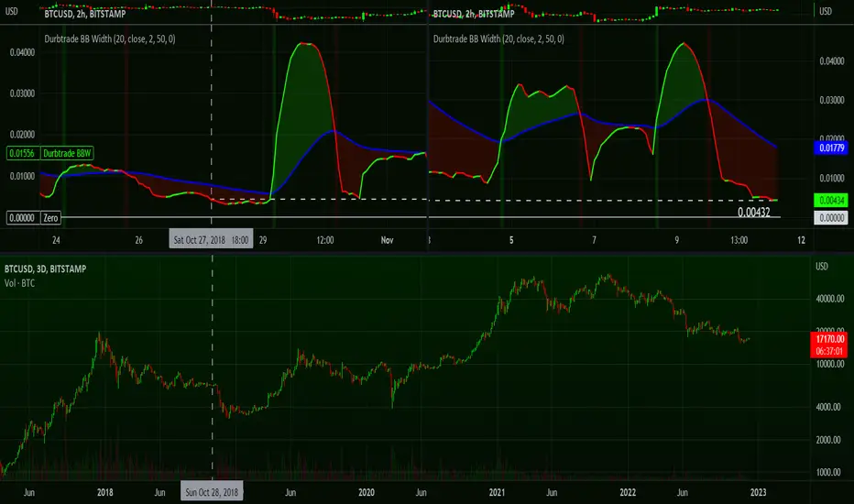Click the Zero line label tag
Viewport: 854px width, 504px height.
[x=50, y=218]
